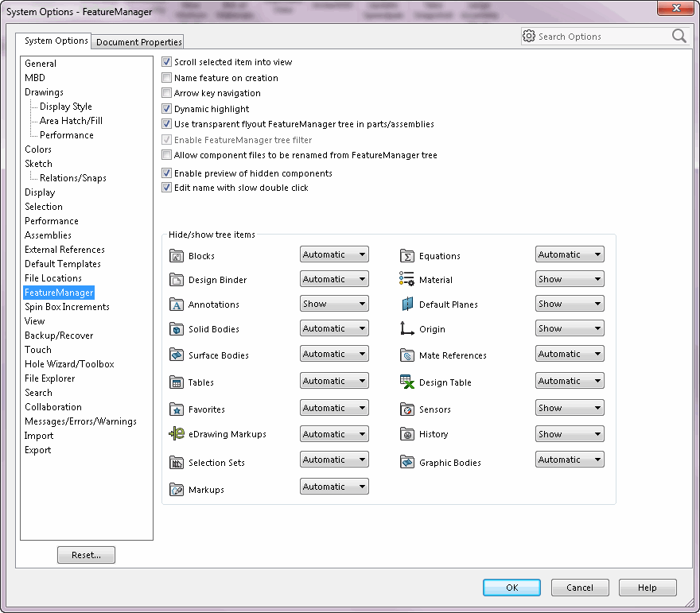Open the Annotations visibility dropdown
Screen dimensions: 700x613
coord(334,304)
